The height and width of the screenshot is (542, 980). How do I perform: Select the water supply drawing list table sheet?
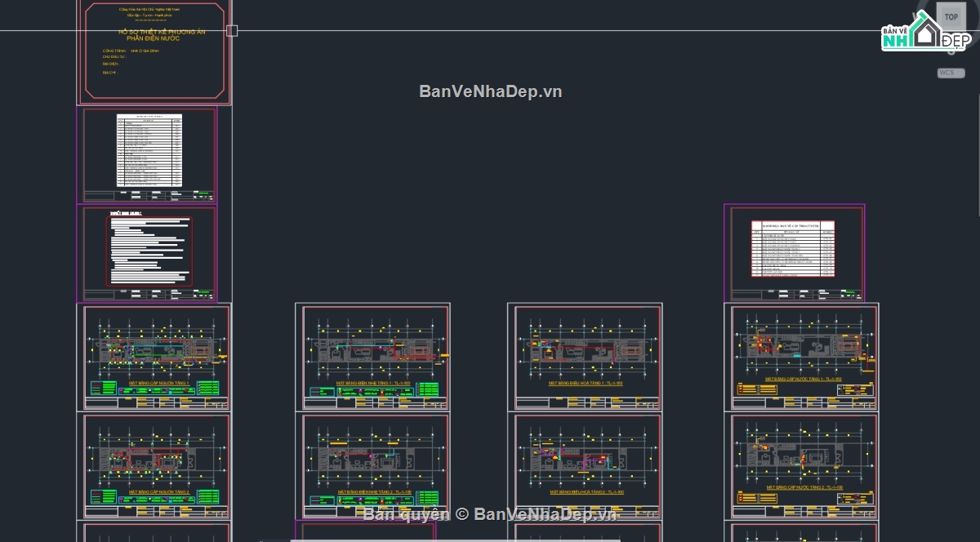tap(795, 253)
